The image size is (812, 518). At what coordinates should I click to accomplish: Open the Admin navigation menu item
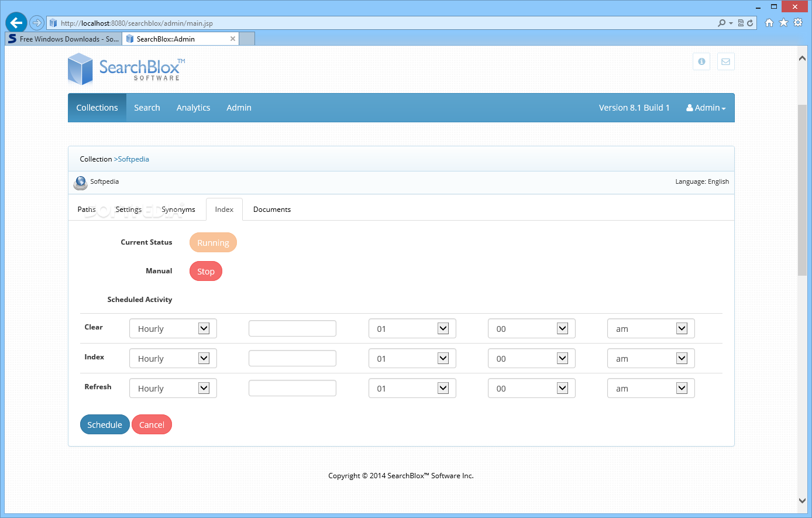239,108
